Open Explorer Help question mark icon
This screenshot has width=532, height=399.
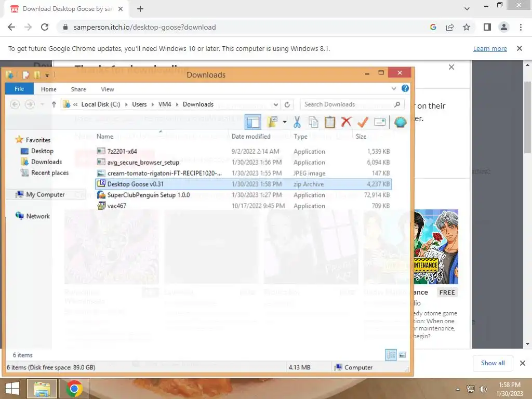[405, 88]
